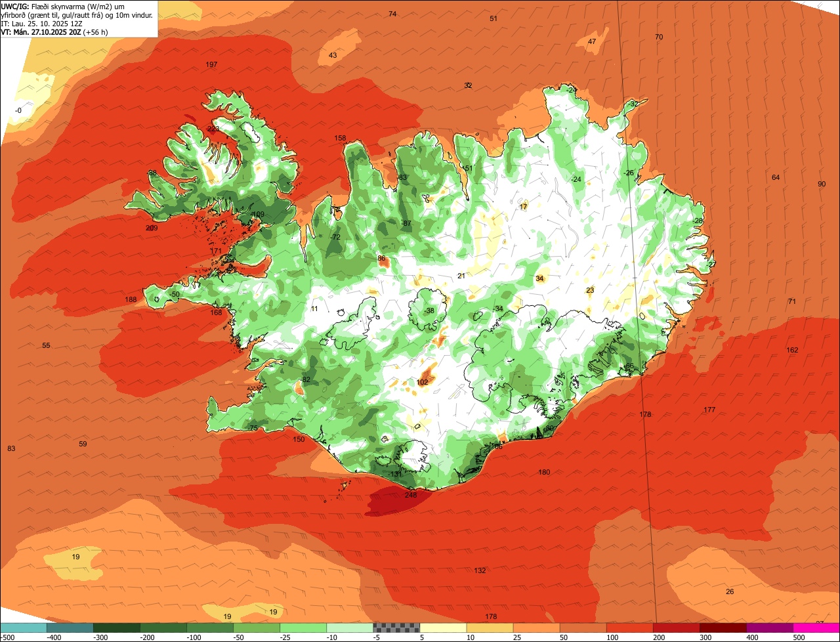Image resolution: width=840 pixels, height=642 pixels.
Task: Select the pale mint legend swatch at -10
Action: [x=350, y=628]
